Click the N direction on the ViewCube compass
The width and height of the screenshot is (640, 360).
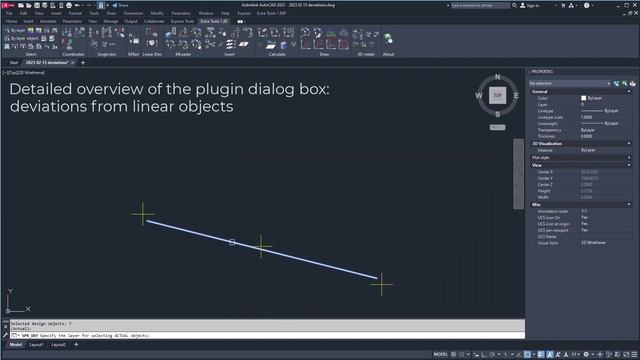(x=497, y=77)
